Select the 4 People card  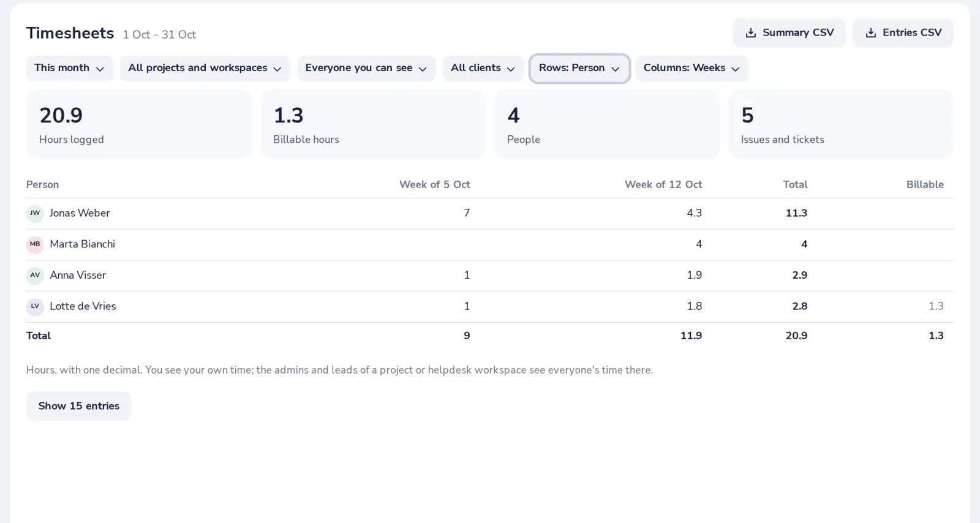click(x=607, y=124)
